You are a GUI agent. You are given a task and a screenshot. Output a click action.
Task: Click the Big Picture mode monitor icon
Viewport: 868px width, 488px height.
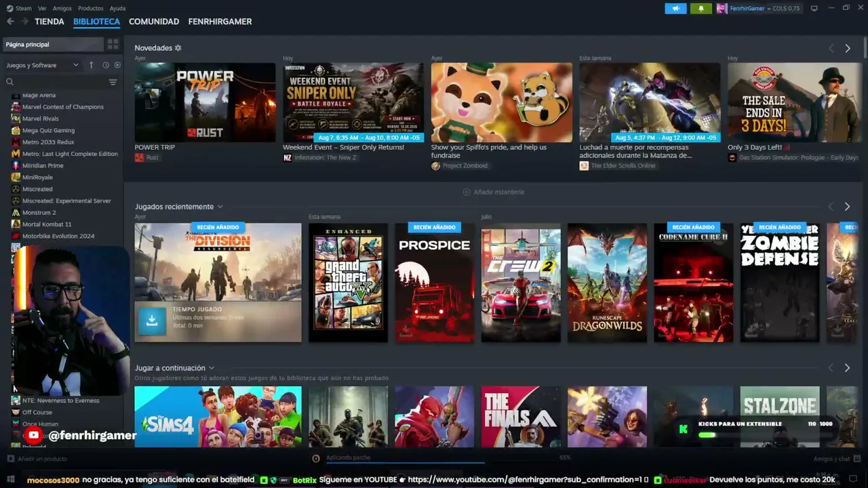[x=814, y=8]
